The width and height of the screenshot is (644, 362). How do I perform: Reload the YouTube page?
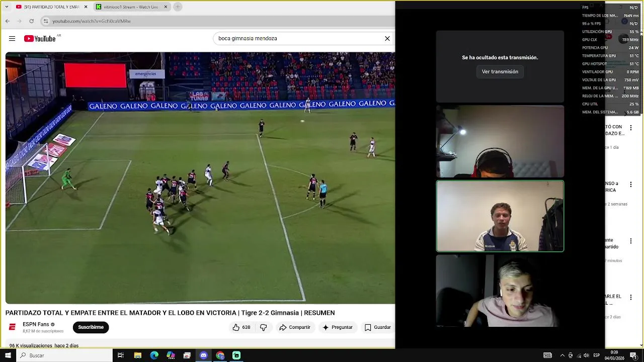pos(32,21)
